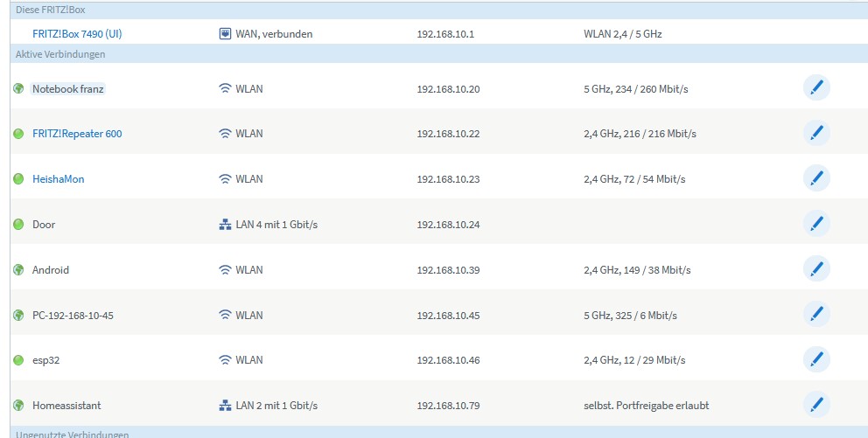Click the pencil icon for FRITZ!Repeater 600
868x438 pixels.
(815, 134)
